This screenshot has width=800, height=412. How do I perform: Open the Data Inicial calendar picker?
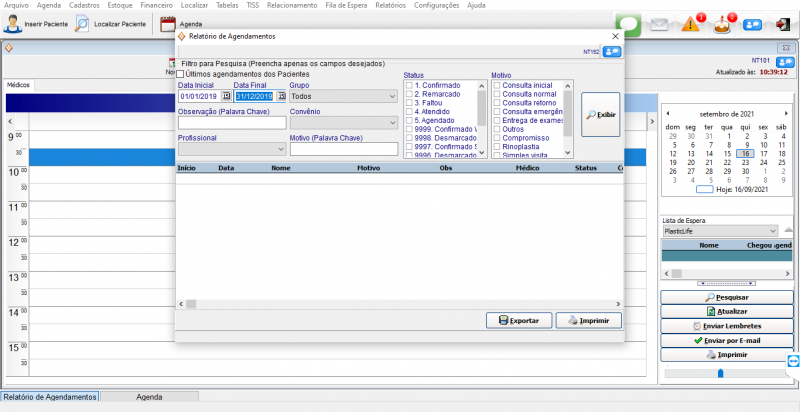(226, 97)
